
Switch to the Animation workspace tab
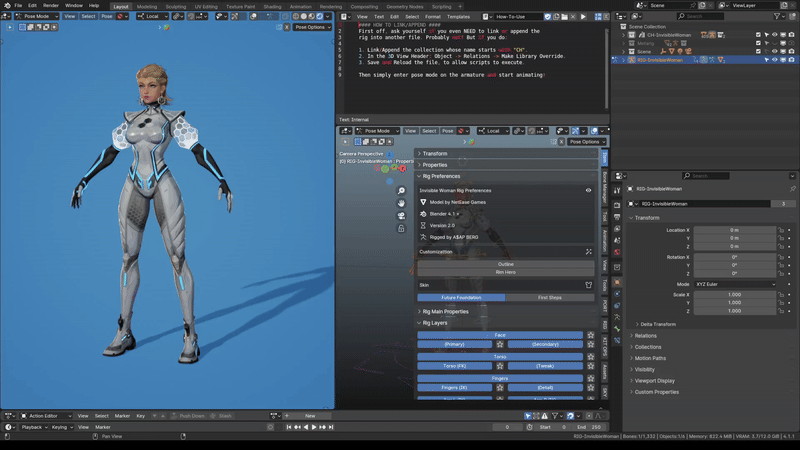tap(301, 7)
